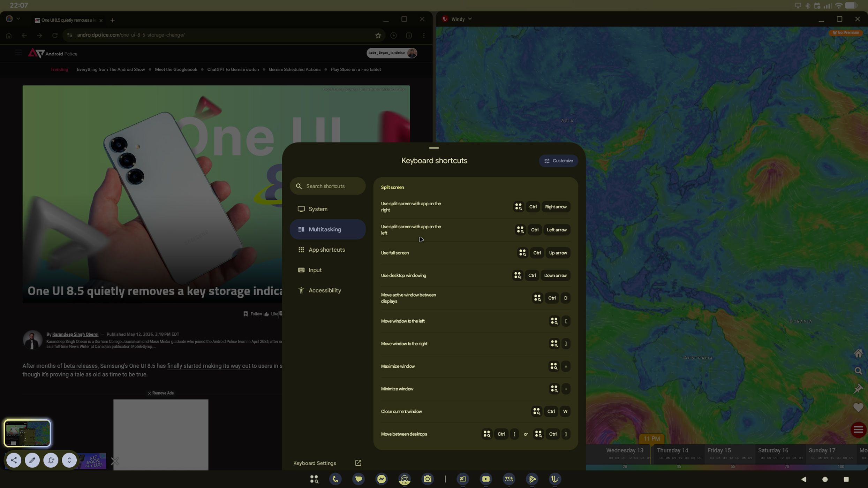Click the Windy favorites heart icon
This screenshot has height=488, width=868.
(858, 407)
